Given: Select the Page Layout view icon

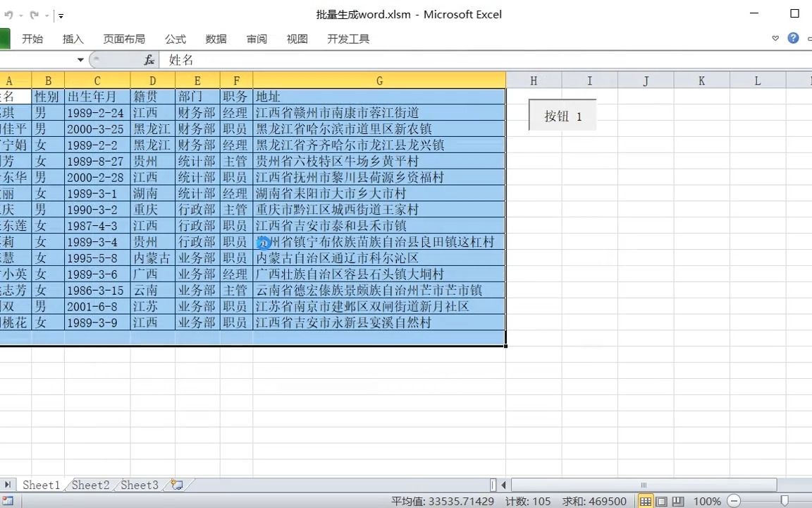Looking at the screenshot, I should coord(660,501).
